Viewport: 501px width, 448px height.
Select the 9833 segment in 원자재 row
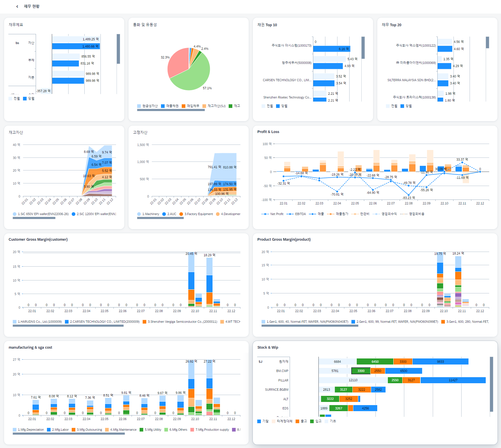point(441,362)
